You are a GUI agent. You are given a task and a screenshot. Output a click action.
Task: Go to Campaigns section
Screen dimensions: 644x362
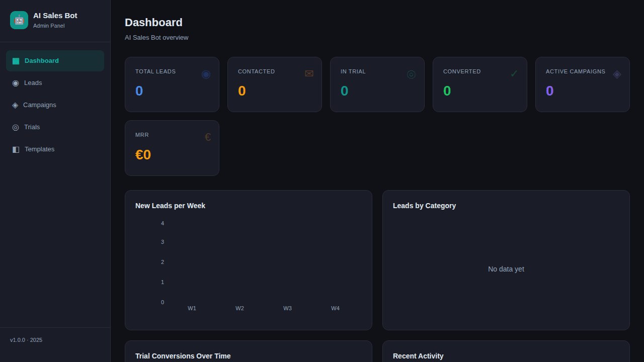coord(40,105)
